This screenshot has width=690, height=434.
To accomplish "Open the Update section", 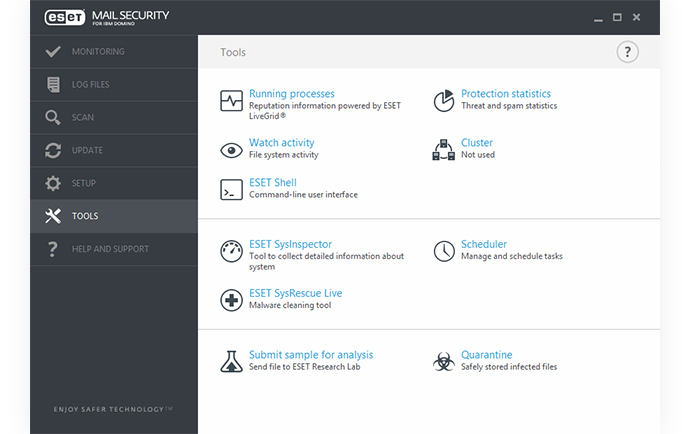I will coord(114,151).
